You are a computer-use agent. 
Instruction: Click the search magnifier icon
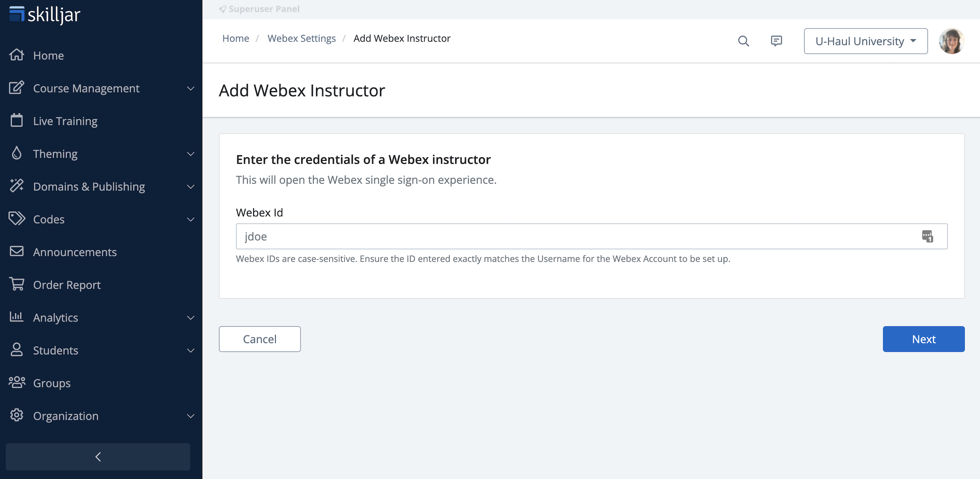(x=744, y=41)
